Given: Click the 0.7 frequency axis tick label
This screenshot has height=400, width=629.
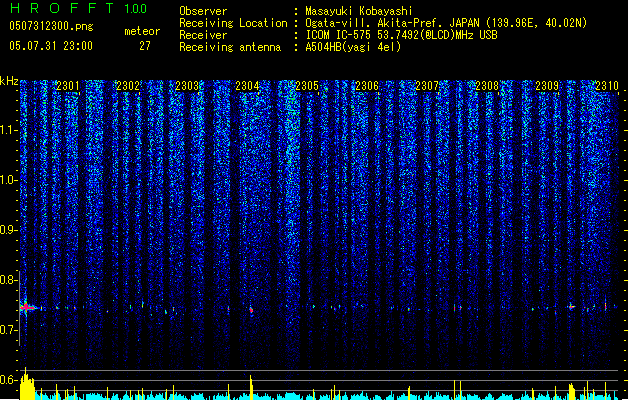Looking at the screenshot, I should pyautogui.click(x=8, y=330).
